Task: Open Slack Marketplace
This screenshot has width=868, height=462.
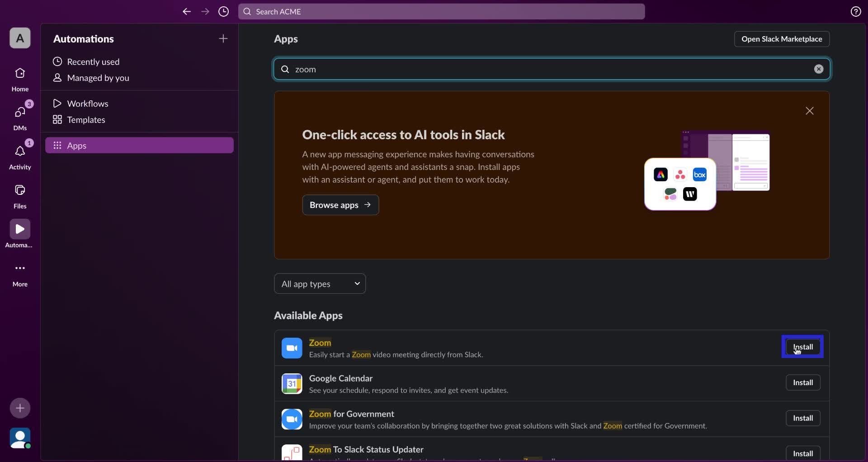Action: (782, 39)
